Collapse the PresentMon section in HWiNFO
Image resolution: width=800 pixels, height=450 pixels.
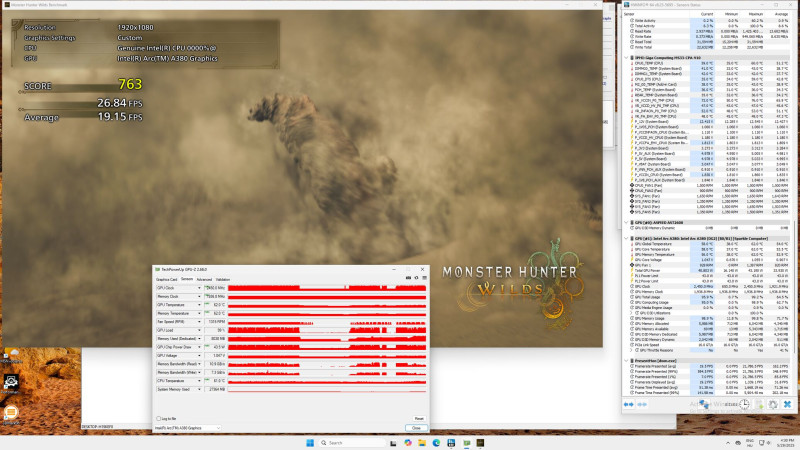coord(627,361)
